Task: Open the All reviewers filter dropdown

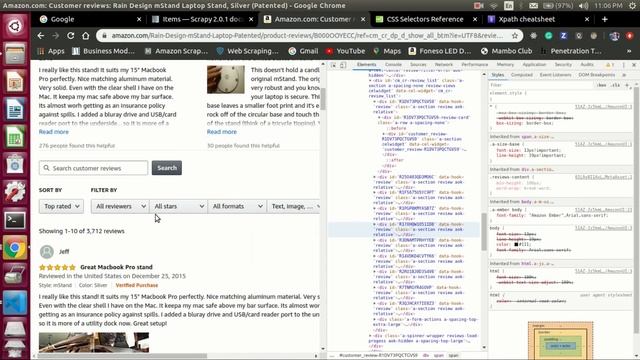Action: [x=120, y=207]
